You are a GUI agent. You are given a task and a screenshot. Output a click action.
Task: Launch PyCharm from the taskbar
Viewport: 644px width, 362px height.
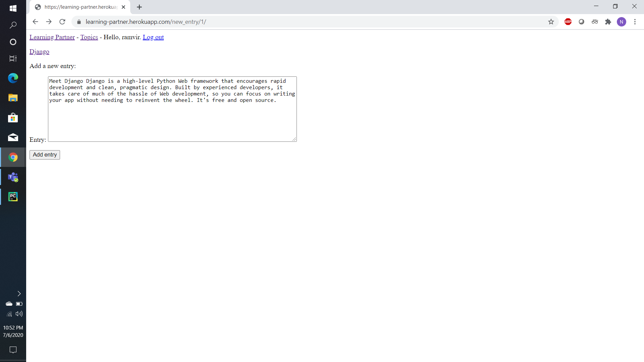tap(13, 197)
